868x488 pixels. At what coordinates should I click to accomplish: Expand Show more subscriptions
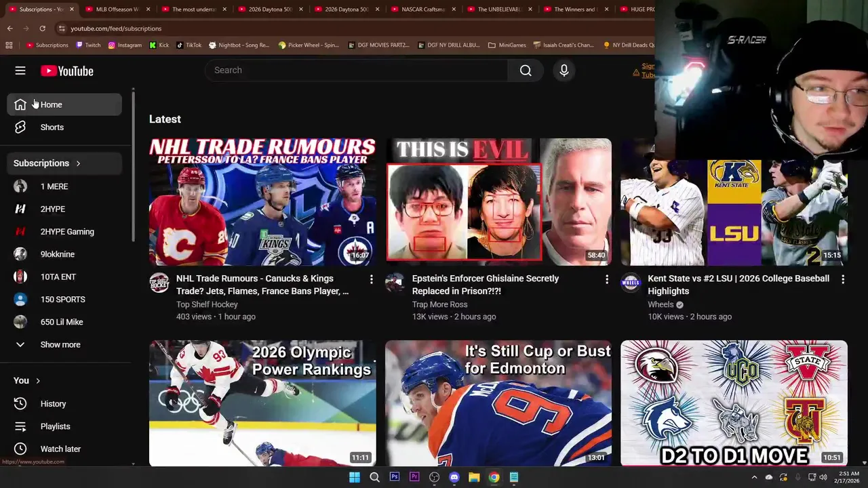[64, 344]
